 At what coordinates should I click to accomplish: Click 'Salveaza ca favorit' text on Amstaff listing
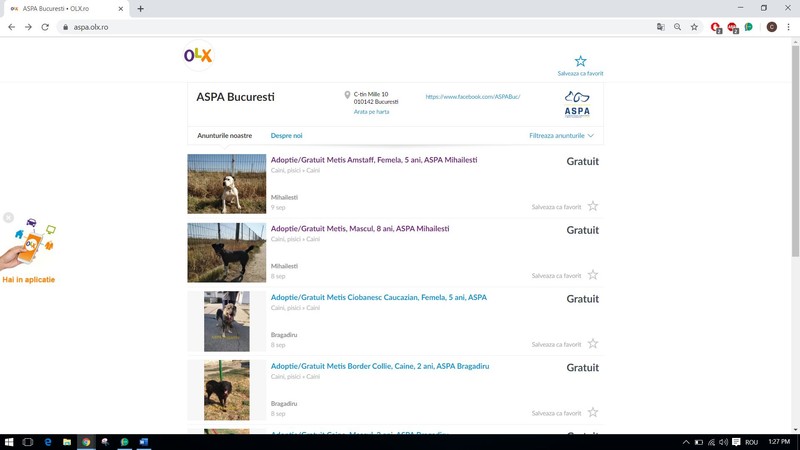(556, 207)
